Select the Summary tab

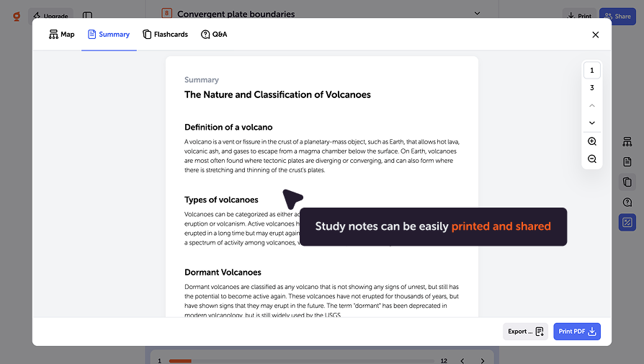[109, 35]
